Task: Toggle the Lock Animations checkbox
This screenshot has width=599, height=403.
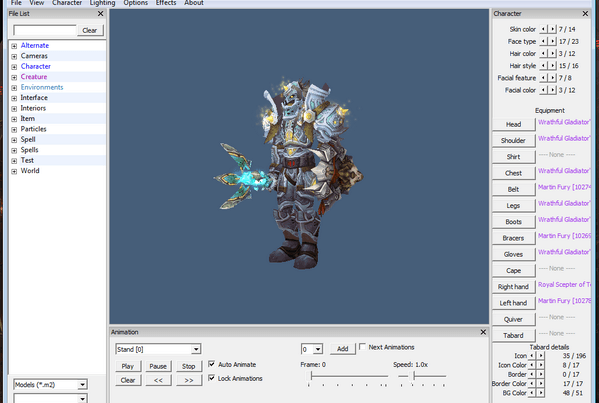Action: [212, 378]
